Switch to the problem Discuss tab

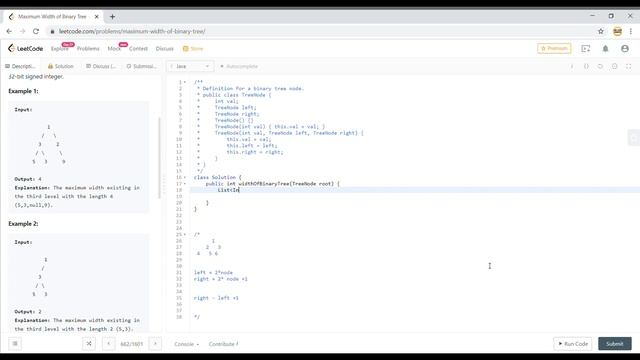point(101,66)
